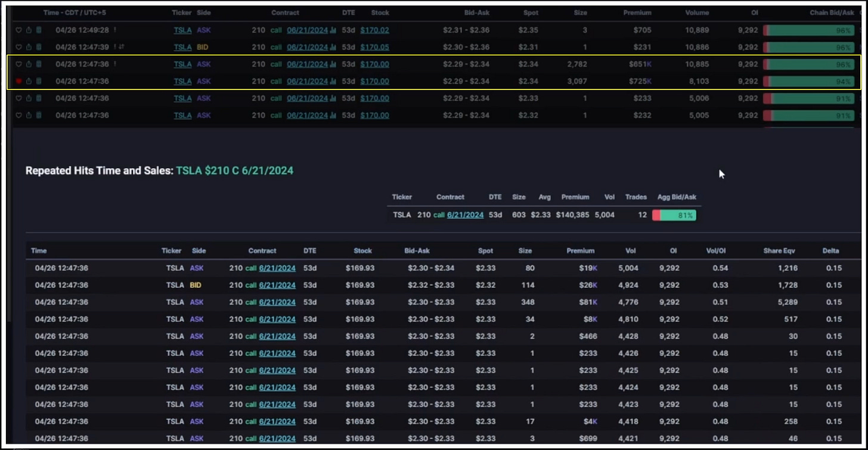Sort by Vol/OI column header

(x=715, y=251)
